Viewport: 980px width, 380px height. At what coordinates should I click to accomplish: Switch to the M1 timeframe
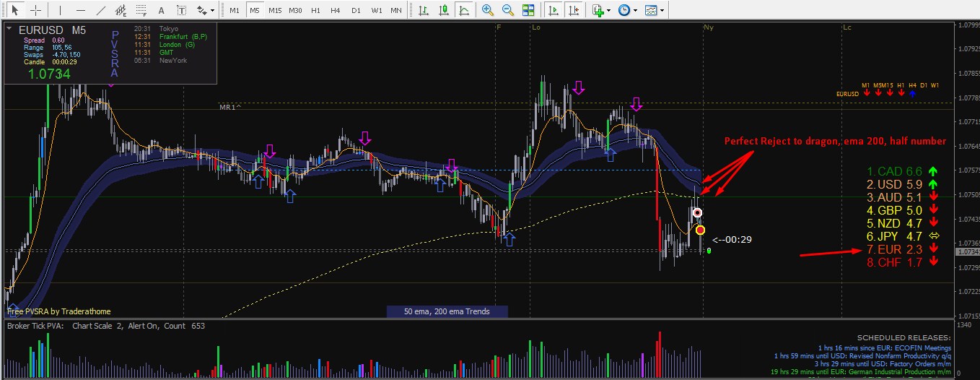235,10
